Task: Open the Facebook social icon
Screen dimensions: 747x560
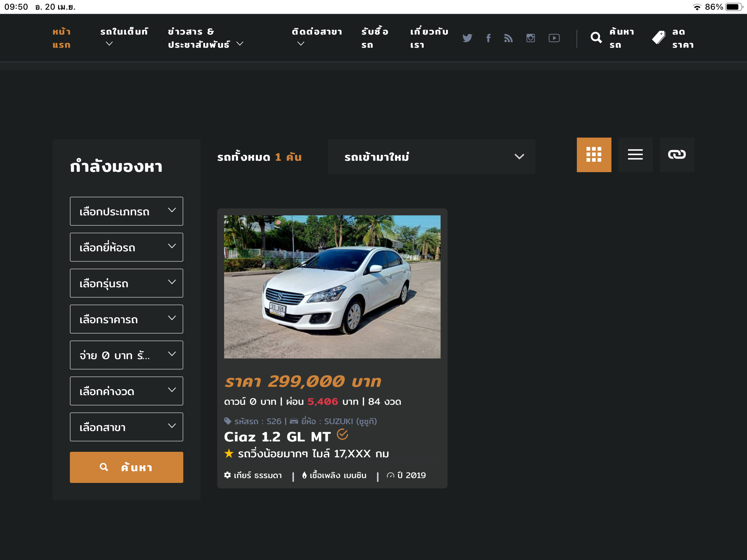Action: pyautogui.click(x=488, y=38)
